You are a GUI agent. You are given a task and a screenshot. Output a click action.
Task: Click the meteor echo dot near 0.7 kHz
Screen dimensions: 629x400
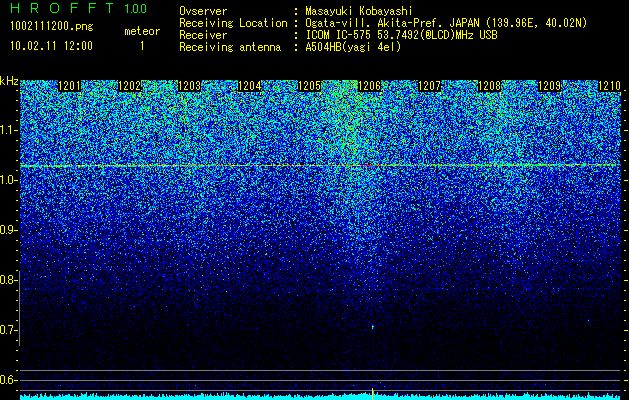[x=373, y=327]
